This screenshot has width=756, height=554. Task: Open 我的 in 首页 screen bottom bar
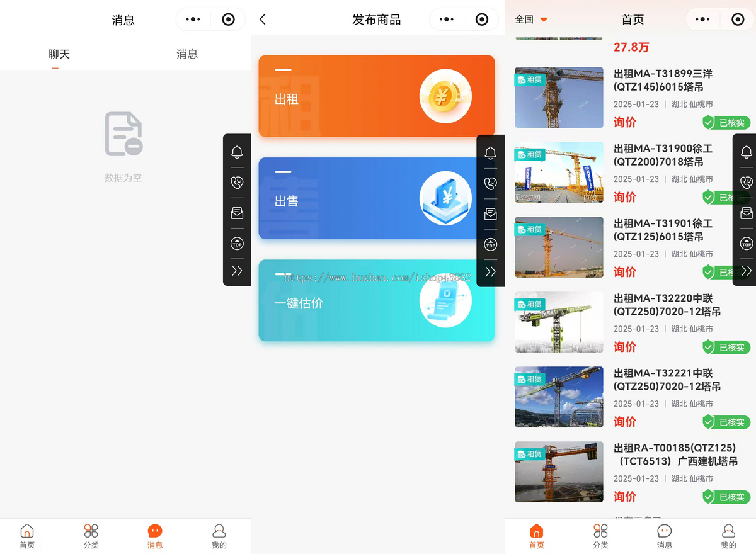coord(728,536)
